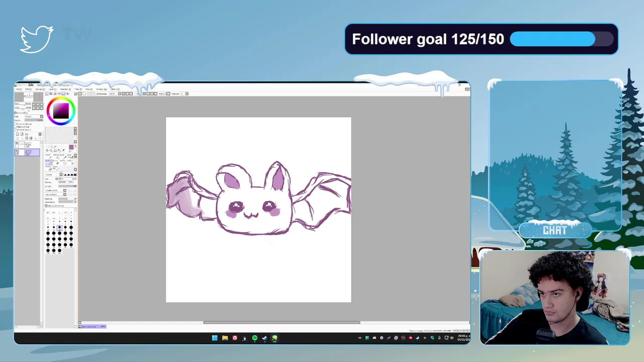
Task: Activate the move tool
Action: [47, 150]
